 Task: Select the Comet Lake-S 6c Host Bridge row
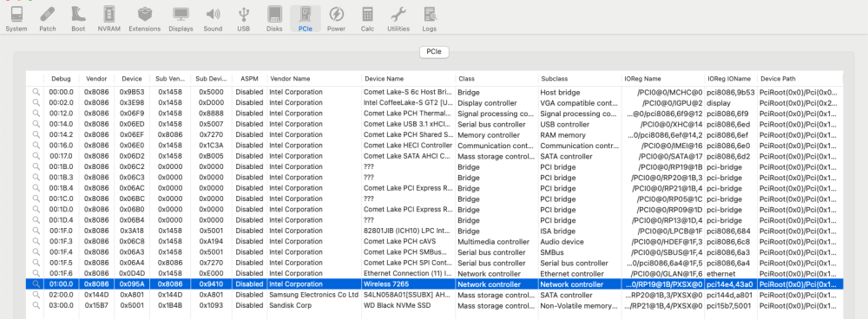point(434,93)
